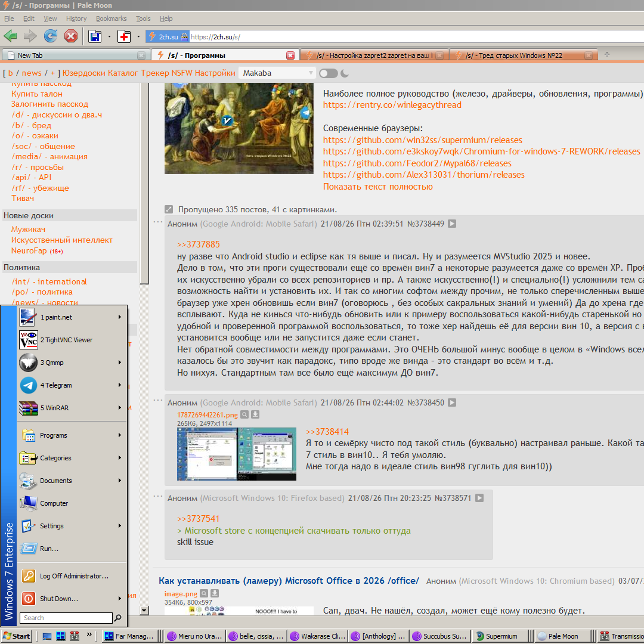Expand the Documents submenu
This screenshot has height=644, width=644.
72,480
